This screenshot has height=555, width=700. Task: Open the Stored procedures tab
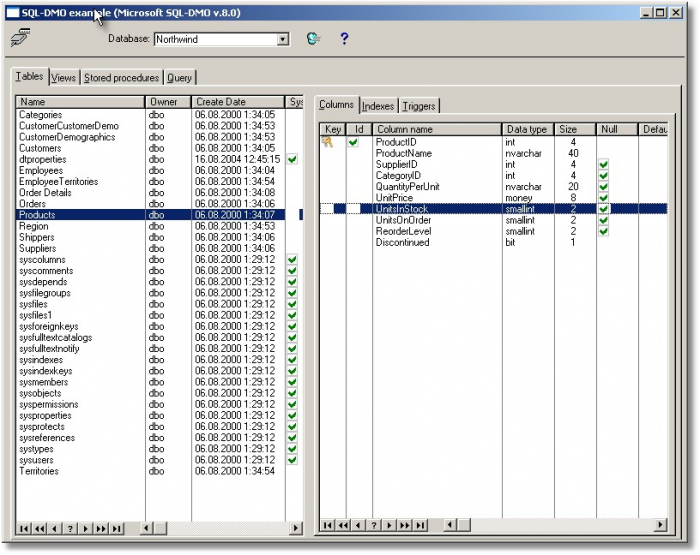click(121, 78)
